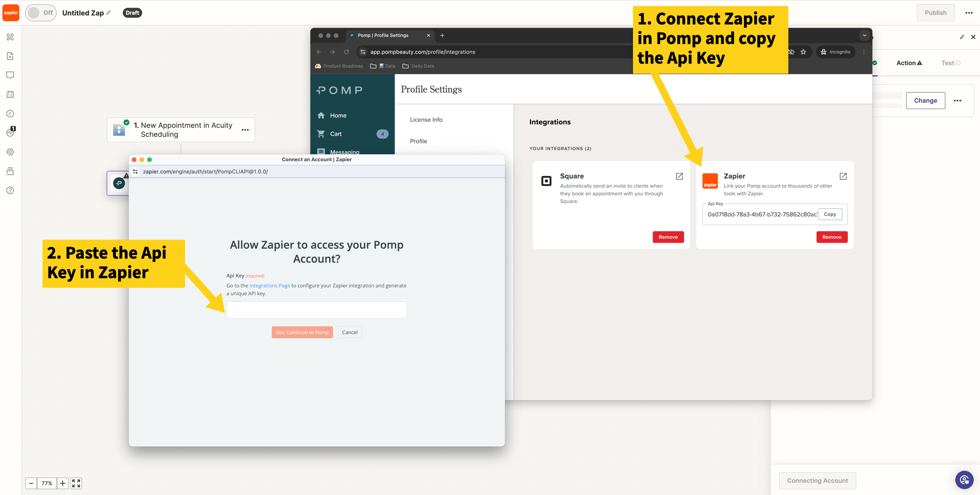Click the Api Key input field
Viewport: 980px width, 495px height.
tap(316, 310)
